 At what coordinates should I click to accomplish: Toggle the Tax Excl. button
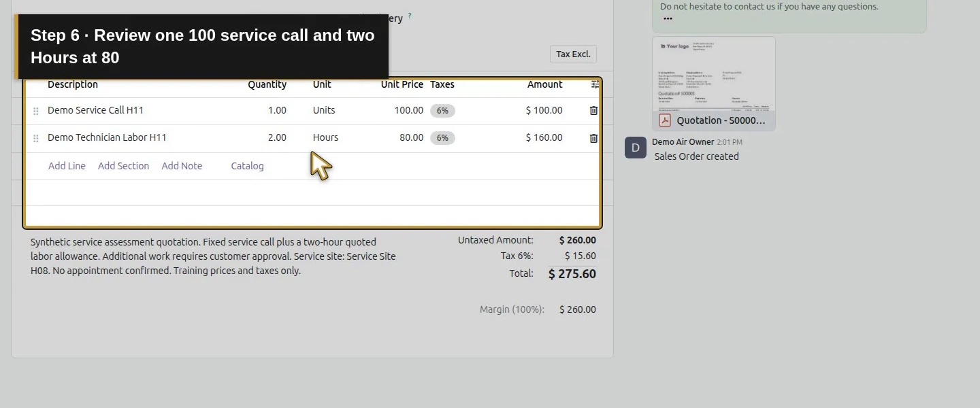573,54
